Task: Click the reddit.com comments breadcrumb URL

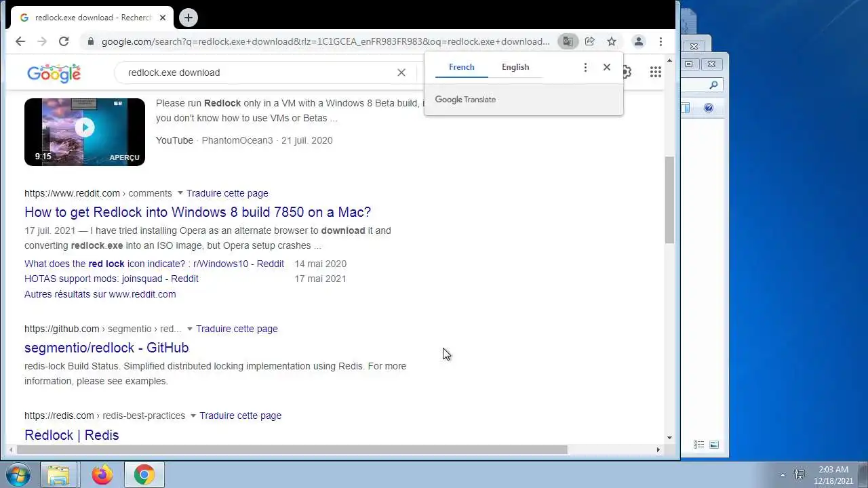Action: coord(98,193)
